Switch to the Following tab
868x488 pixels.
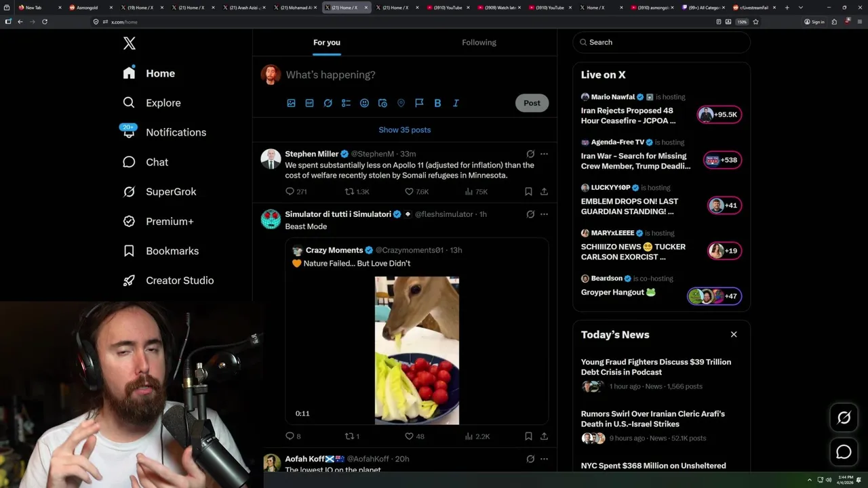pyautogui.click(x=479, y=42)
